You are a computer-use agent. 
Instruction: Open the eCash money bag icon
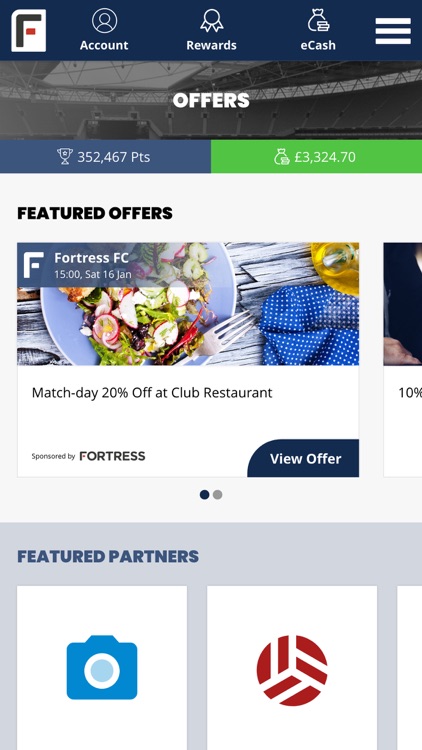[318, 22]
